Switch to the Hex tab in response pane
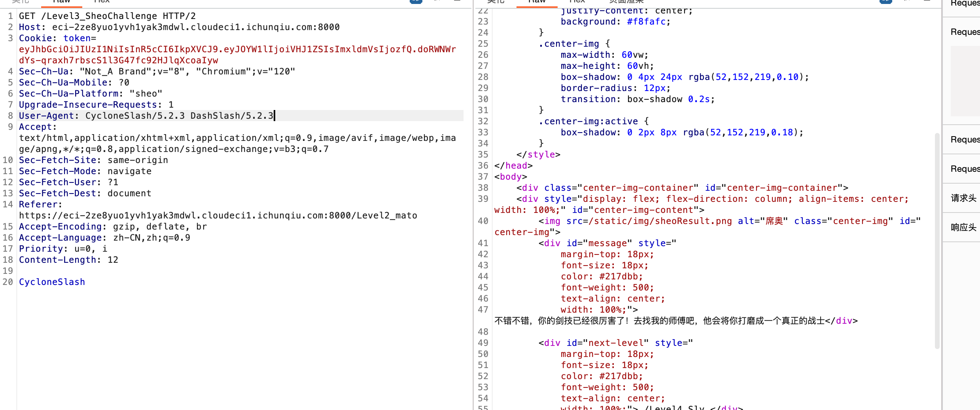Image resolution: width=980 pixels, height=410 pixels. [577, 2]
